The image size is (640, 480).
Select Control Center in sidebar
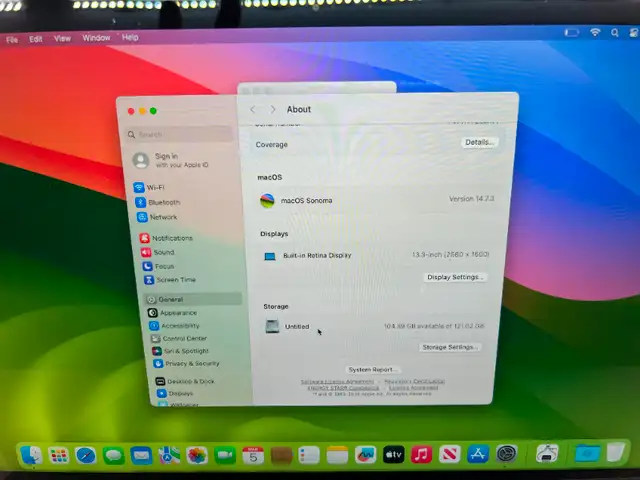pos(179,338)
